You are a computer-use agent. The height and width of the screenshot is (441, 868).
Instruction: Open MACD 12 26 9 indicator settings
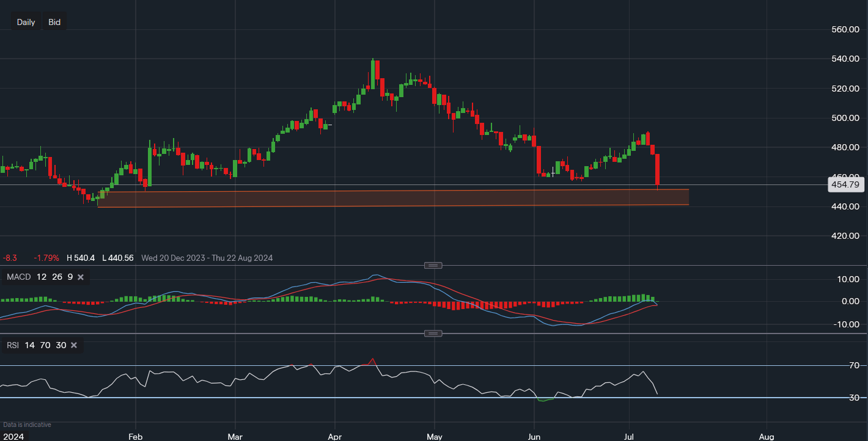coord(40,277)
